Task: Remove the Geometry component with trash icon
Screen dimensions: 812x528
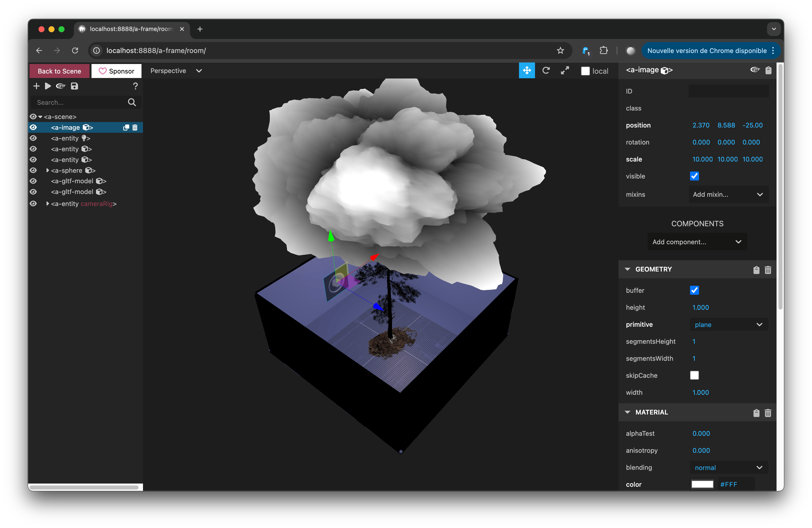Action: [x=768, y=270]
